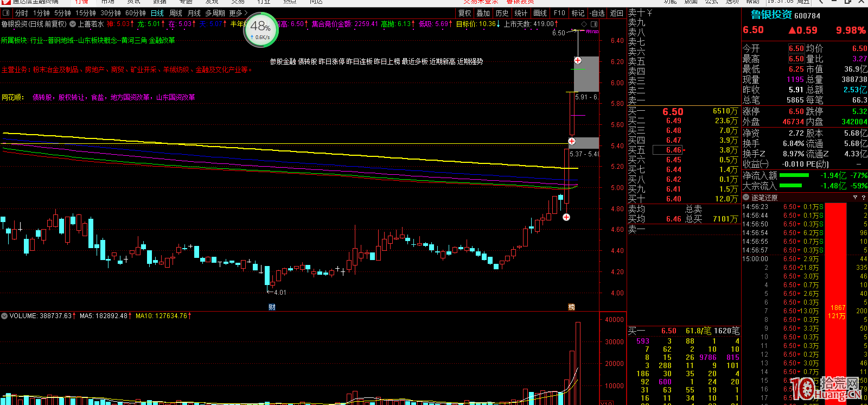Click the 主营业务 business description line
The width and height of the screenshot is (868, 405).
127,69
